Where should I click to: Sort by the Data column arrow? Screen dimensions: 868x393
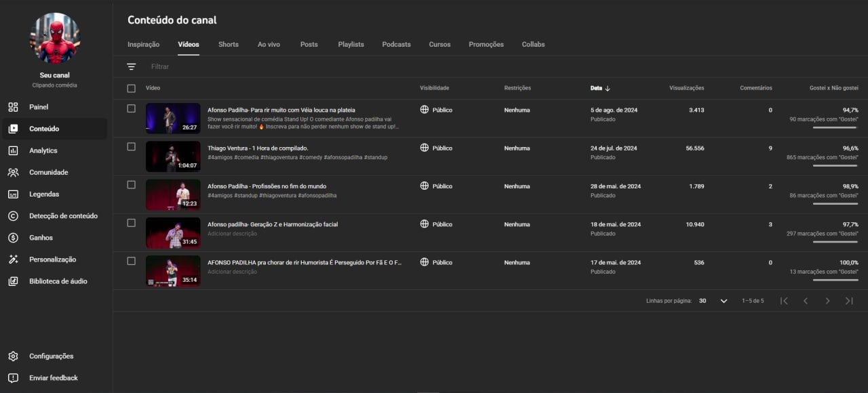(x=608, y=88)
